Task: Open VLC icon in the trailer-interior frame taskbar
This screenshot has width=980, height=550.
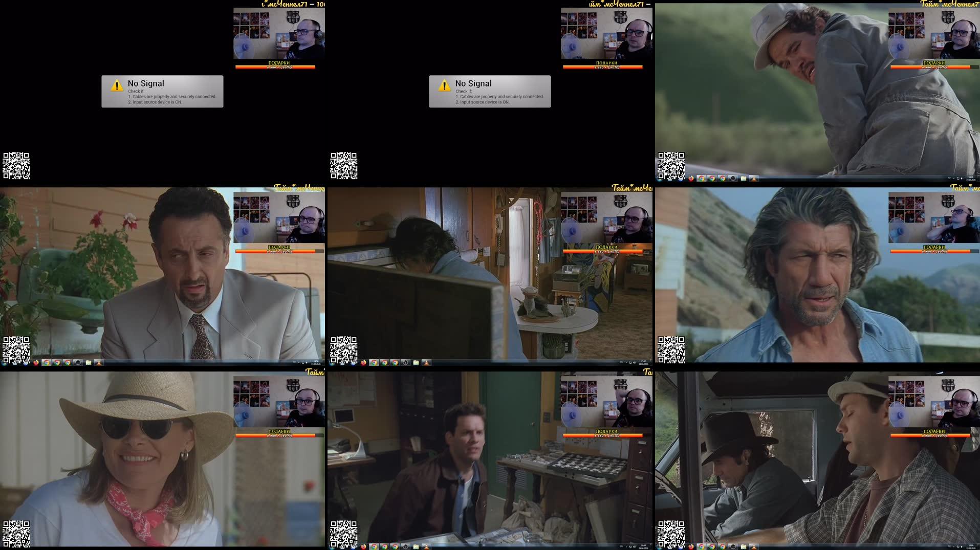Action: pyautogui.click(x=426, y=363)
